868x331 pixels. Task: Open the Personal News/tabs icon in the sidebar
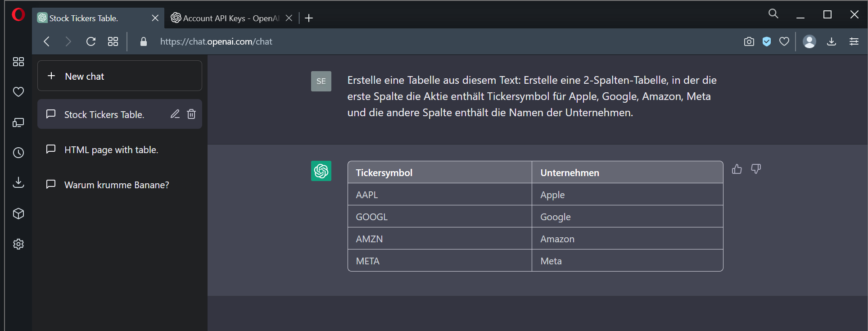tap(18, 122)
